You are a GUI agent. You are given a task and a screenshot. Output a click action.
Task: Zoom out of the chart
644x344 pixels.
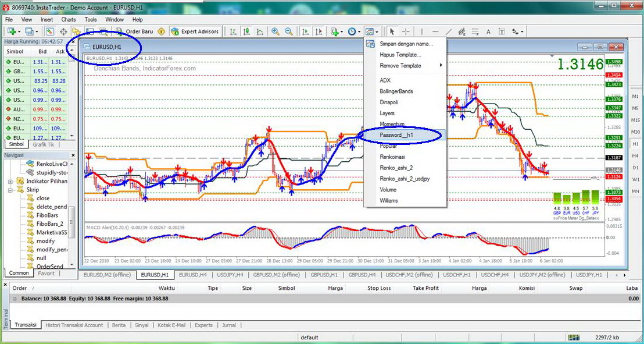point(289,31)
